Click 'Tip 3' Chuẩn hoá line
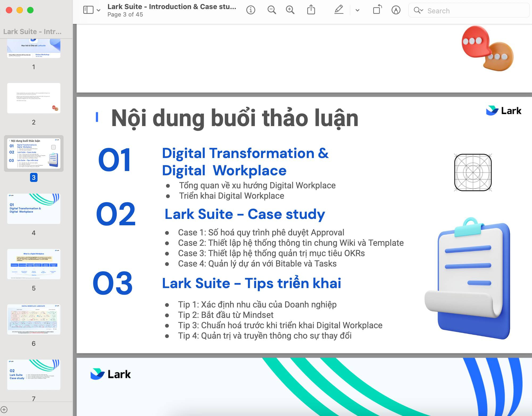This screenshot has height=416, width=532. tap(280, 325)
